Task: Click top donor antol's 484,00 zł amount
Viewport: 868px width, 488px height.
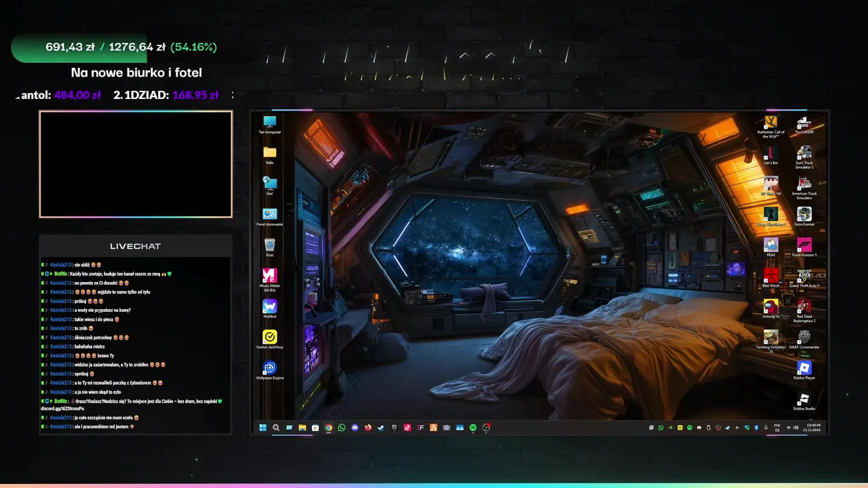Action: [x=77, y=95]
